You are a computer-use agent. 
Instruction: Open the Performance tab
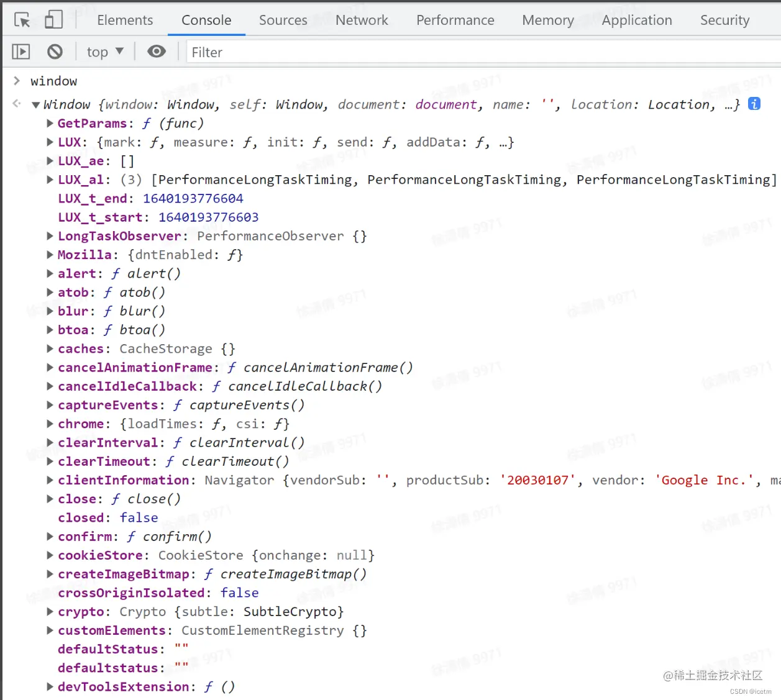(x=455, y=20)
